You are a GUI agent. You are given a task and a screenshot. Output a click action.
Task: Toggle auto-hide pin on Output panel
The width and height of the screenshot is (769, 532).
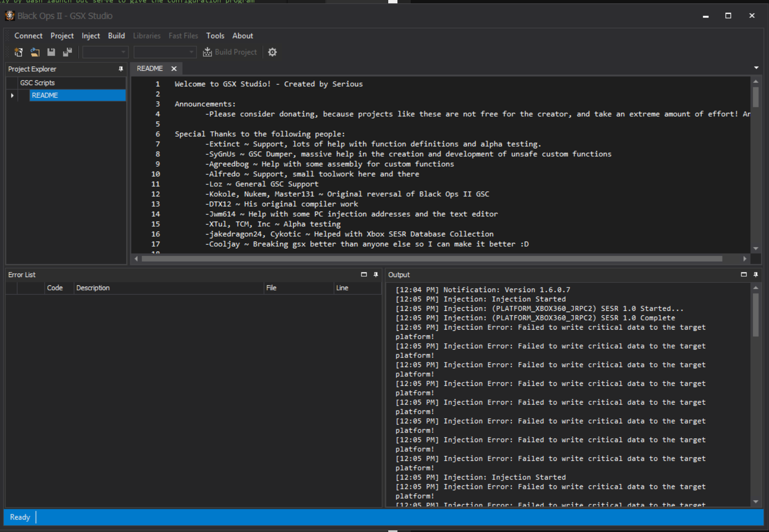coord(756,275)
